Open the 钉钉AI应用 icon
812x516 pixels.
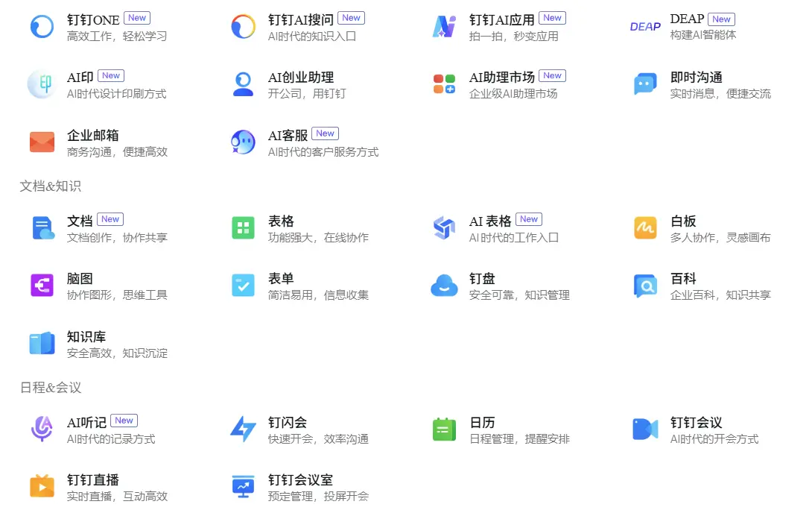pos(444,26)
